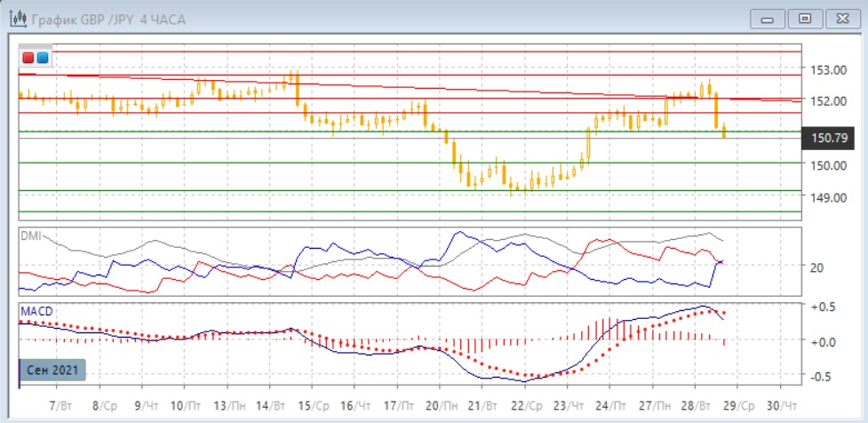Minimize the GBP/JPY chart window
Viewport: 868px width, 423px height.
[769, 18]
